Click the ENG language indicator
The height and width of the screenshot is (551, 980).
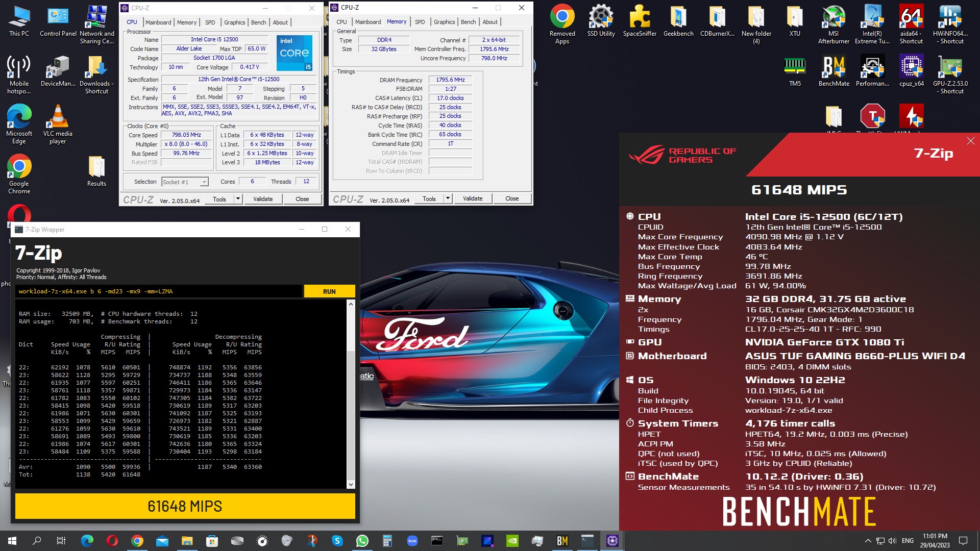(x=908, y=541)
